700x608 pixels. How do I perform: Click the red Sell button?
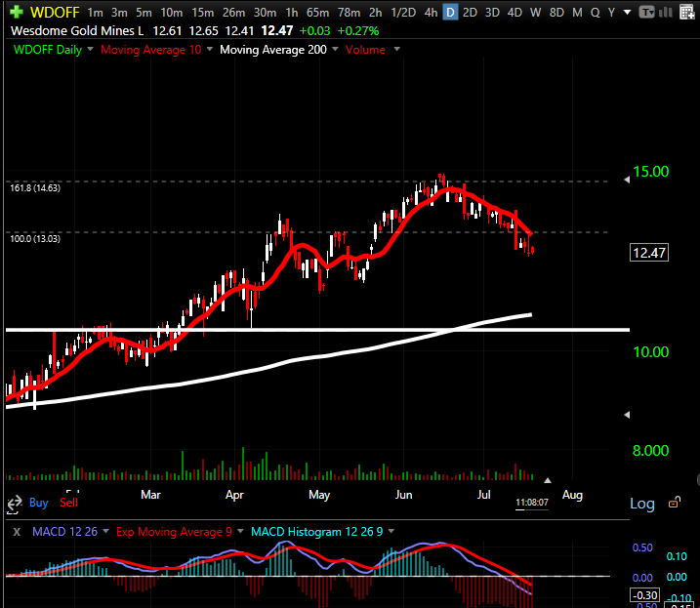coord(68,503)
